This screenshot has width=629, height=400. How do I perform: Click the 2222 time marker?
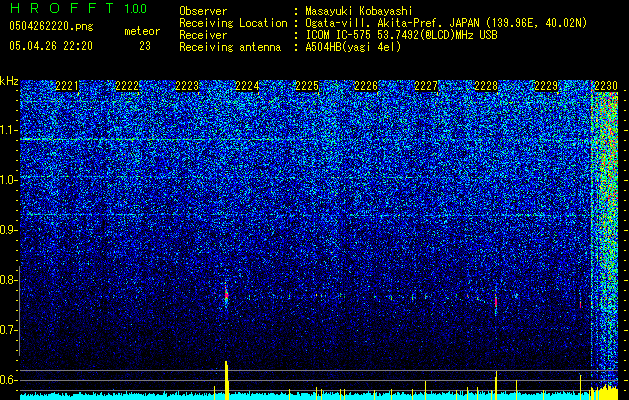coord(127,86)
